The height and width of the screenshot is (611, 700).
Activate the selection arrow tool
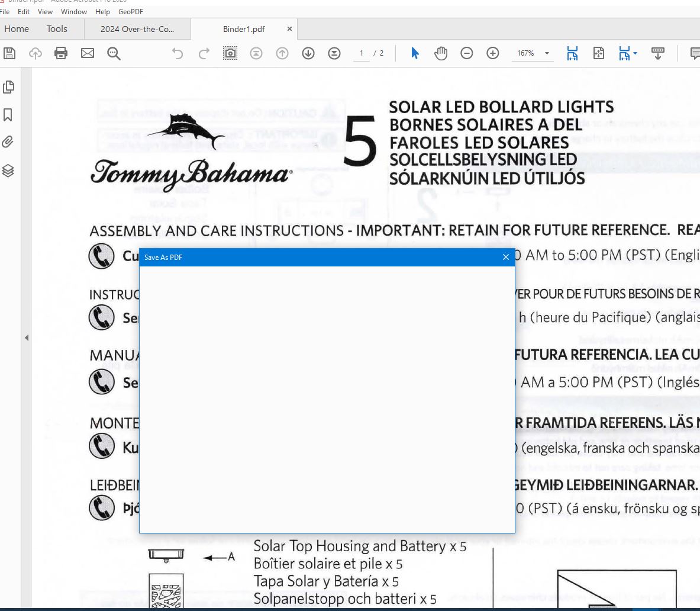click(415, 53)
